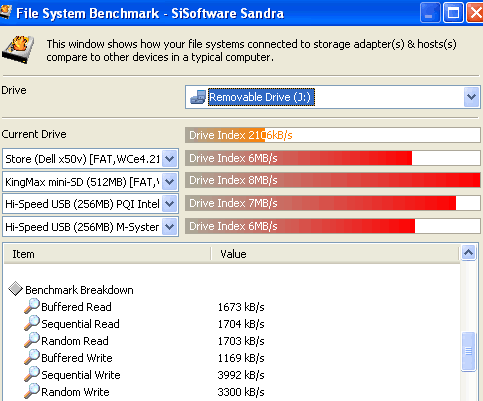Open the Hi-Speed USB M-Systems dropdown
Viewport: 483px width, 401px height.
pyautogui.click(x=170, y=227)
